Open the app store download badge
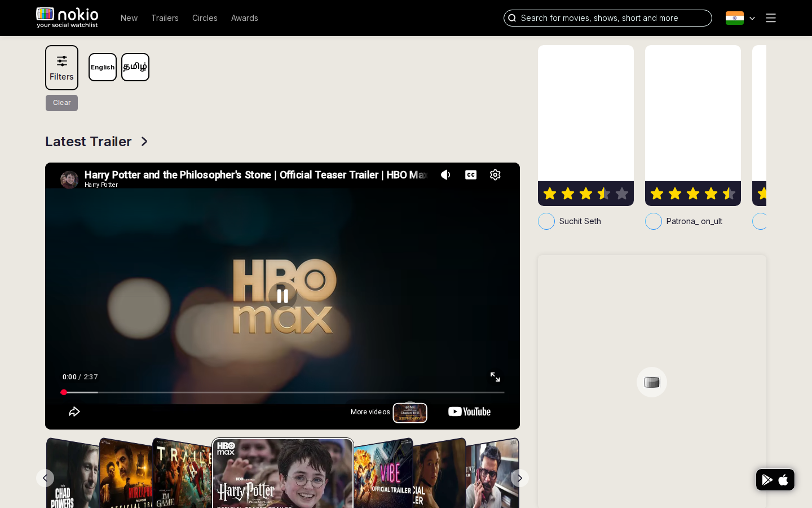The width and height of the screenshot is (812, 508). (775, 480)
